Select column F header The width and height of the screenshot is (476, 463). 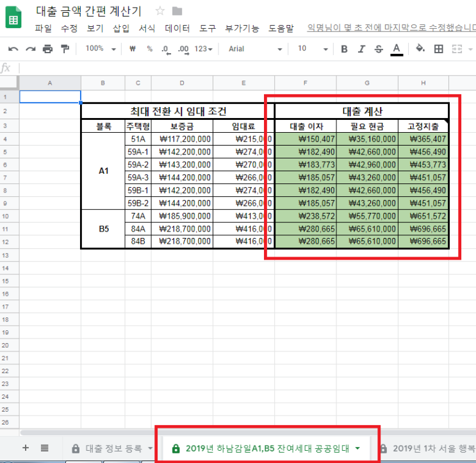[x=306, y=83]
